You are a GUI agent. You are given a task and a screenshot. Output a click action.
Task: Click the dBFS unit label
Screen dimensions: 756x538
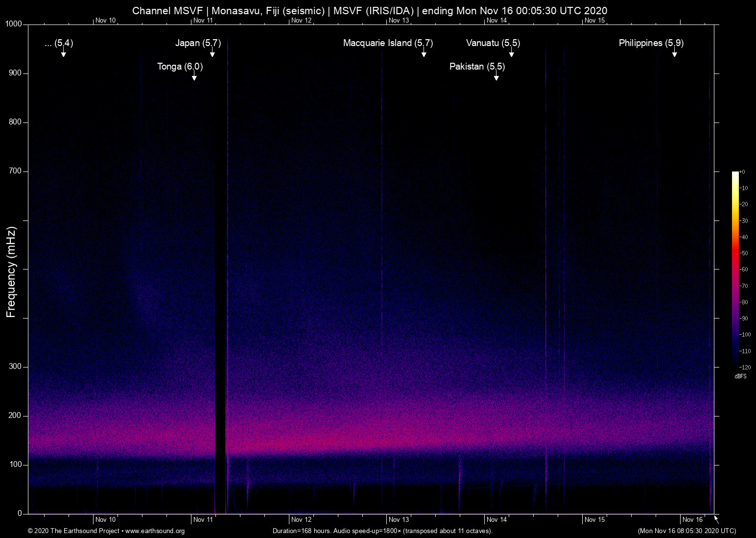(x=740, y=376)
